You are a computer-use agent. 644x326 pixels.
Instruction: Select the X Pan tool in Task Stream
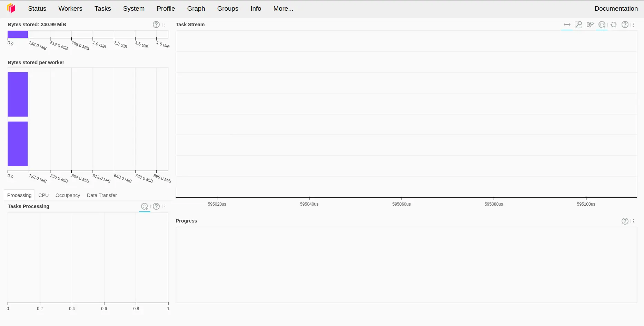pos(567,24)
